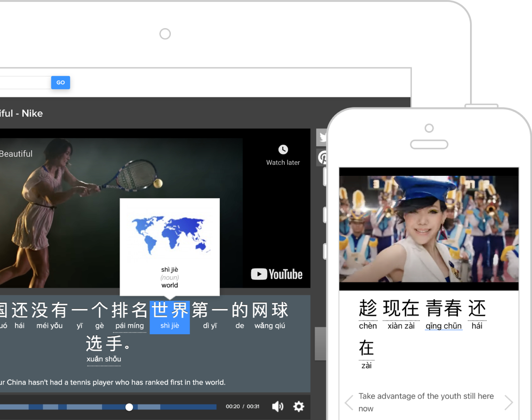This screenshot has width=532, height=420.
Task: Click the playhead dot on the progress bar
Action: tap(129, 407)
